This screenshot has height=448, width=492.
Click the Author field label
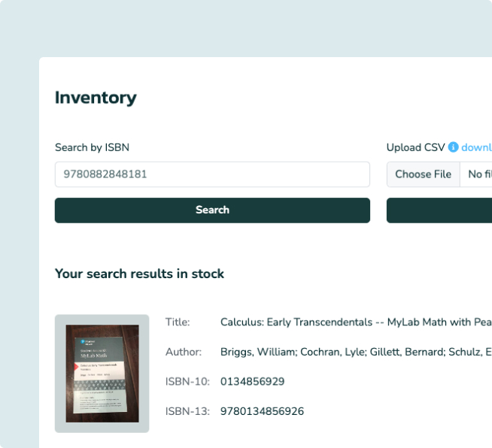click(x=184, y=352)
